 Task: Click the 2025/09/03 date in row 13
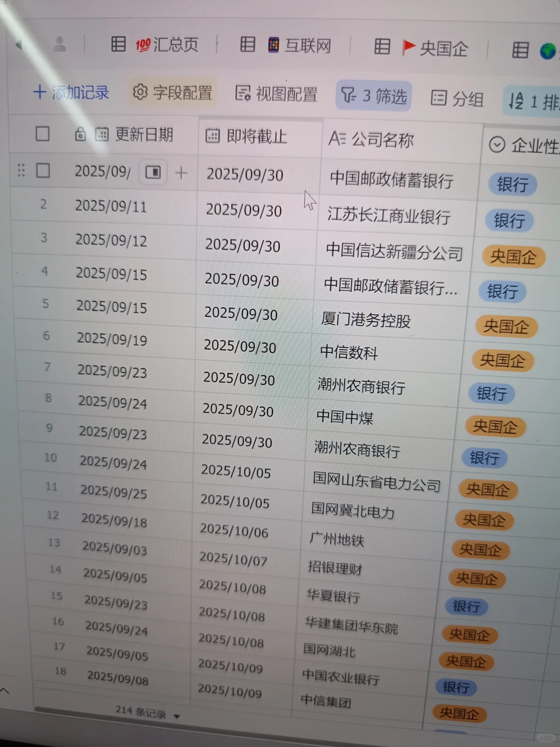115,548
